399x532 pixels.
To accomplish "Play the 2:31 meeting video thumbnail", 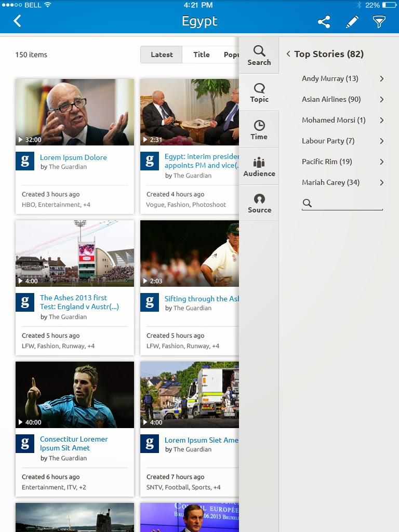I will (x=189, y=112).
